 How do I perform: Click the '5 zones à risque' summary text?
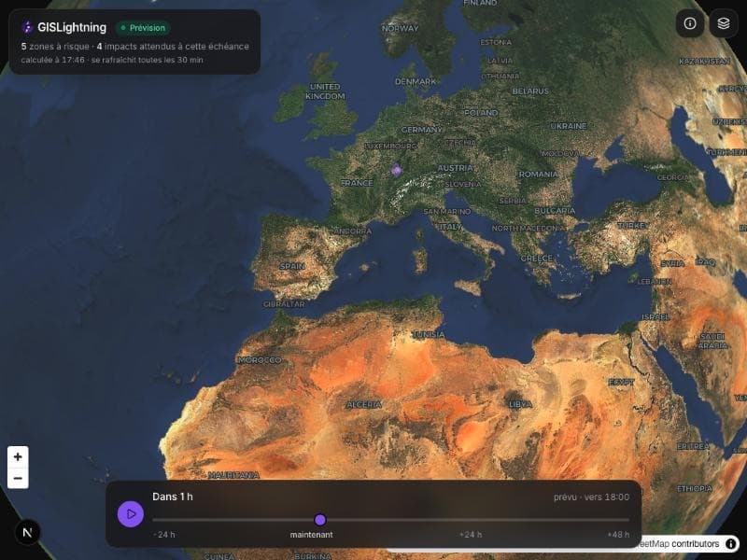[x=55, y=46]
